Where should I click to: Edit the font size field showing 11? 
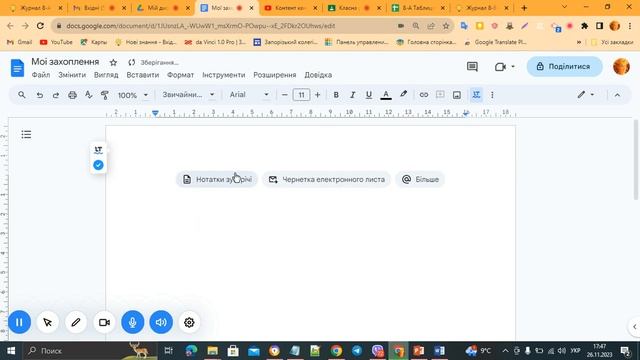point(301,95)
